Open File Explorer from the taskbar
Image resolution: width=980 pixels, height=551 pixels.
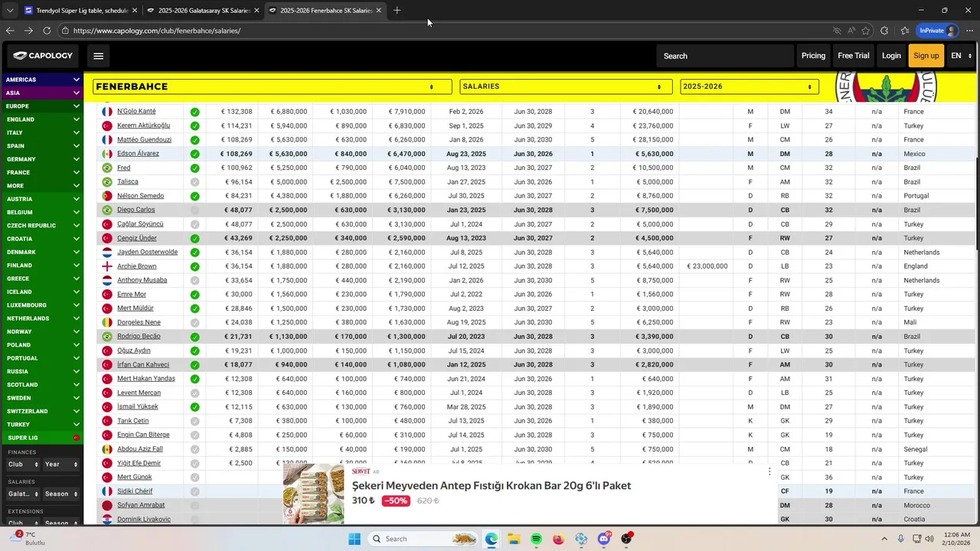coord(514,539)
